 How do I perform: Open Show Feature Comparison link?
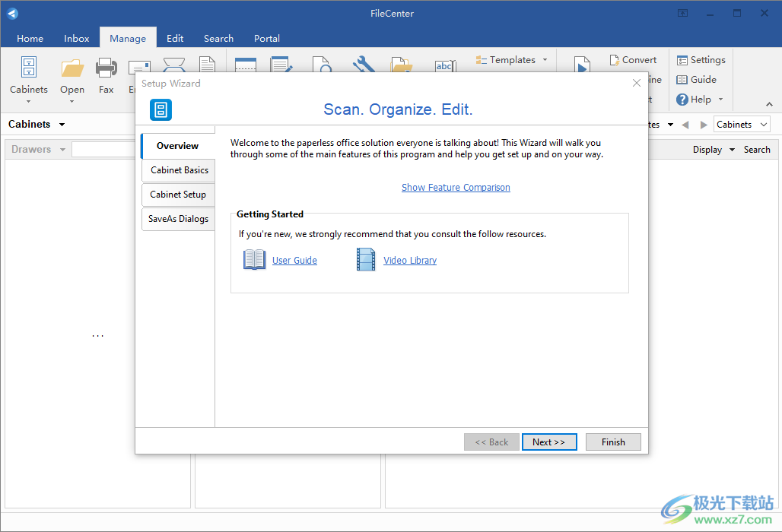(456, 188)
